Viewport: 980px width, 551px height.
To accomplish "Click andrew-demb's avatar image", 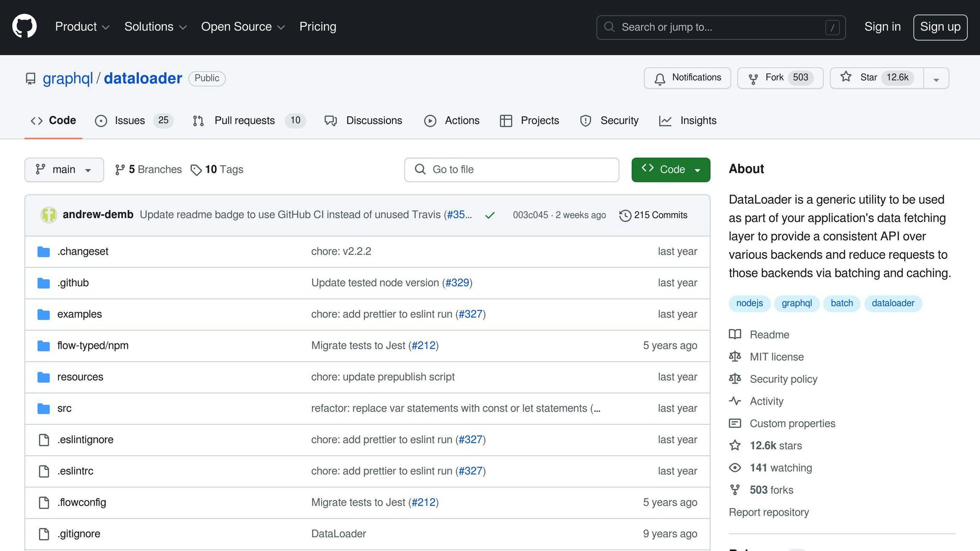I will click(49, 215).
